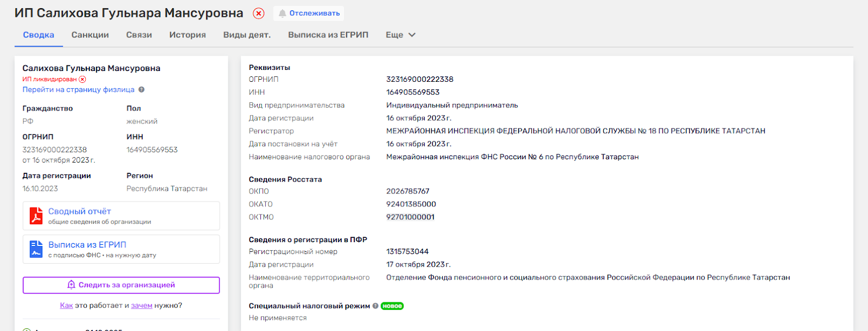The height and width of the screenshot is (331, 868).
Task: Click the Как link
Action: (66, 306)
